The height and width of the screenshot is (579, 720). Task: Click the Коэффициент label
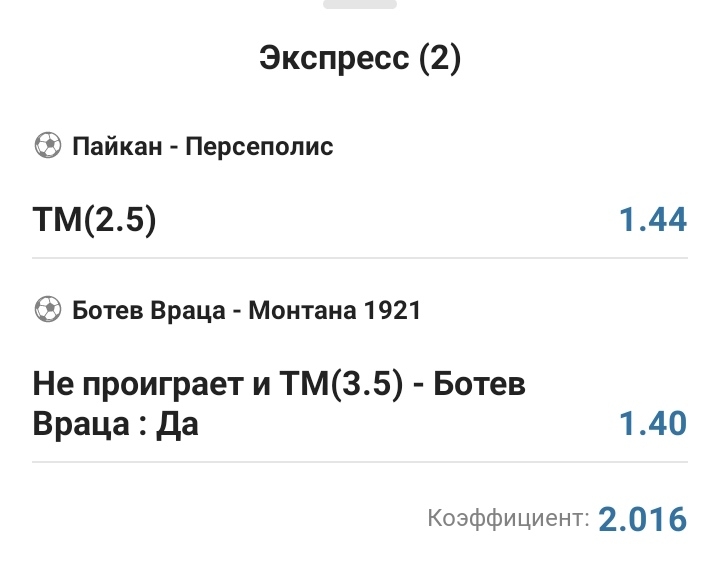pos(507,518)
